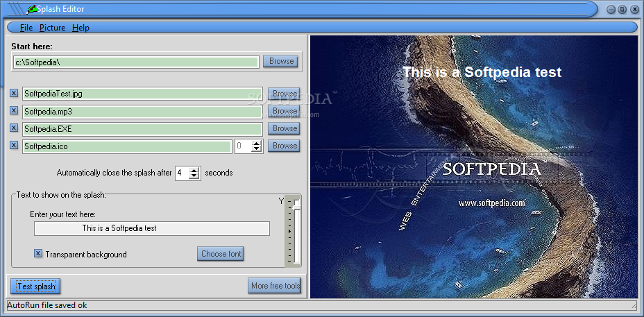Open the Help menu
The image size is (644, 317).
(x=80, y=28)
